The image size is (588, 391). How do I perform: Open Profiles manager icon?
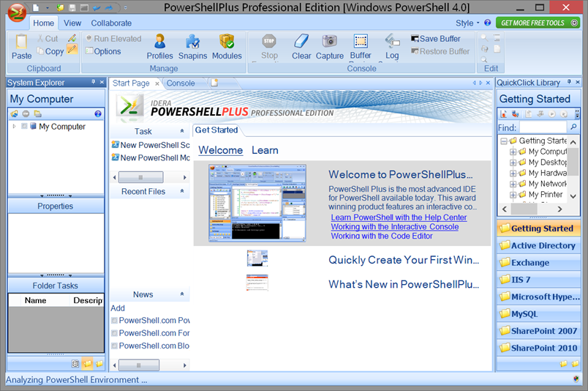pyautogui.click(x=159, y=41)
